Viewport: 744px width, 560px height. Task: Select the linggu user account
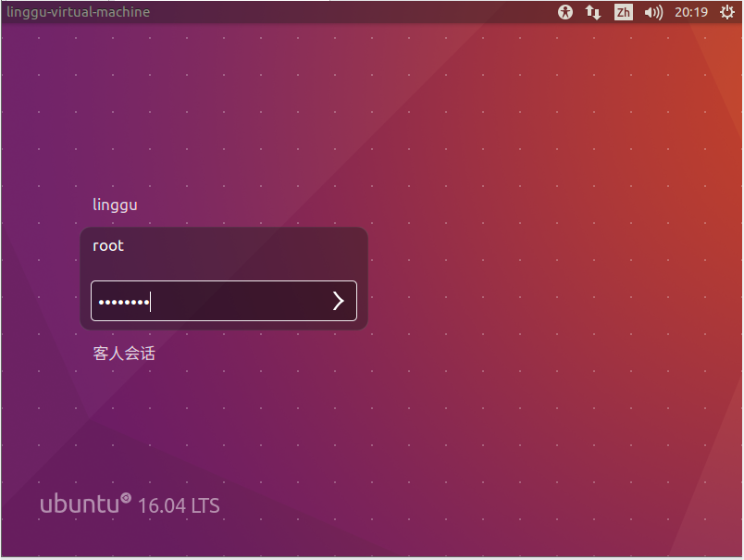115,205
